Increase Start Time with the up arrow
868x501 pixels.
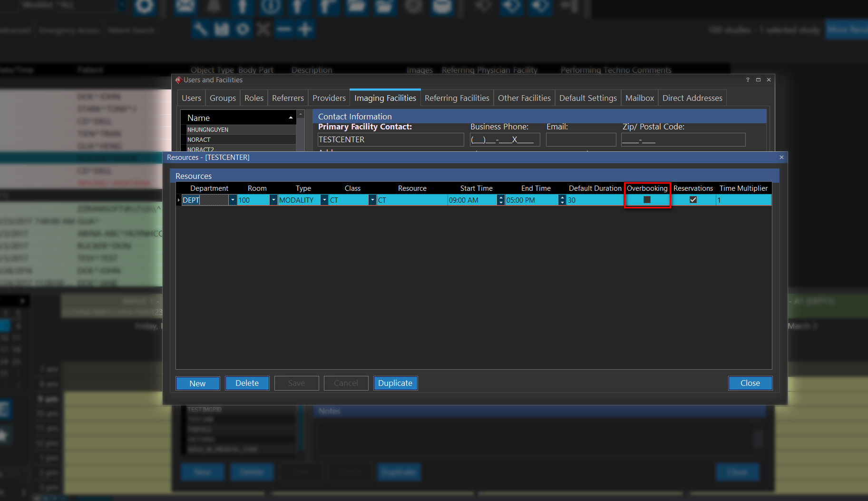(501, 197)
